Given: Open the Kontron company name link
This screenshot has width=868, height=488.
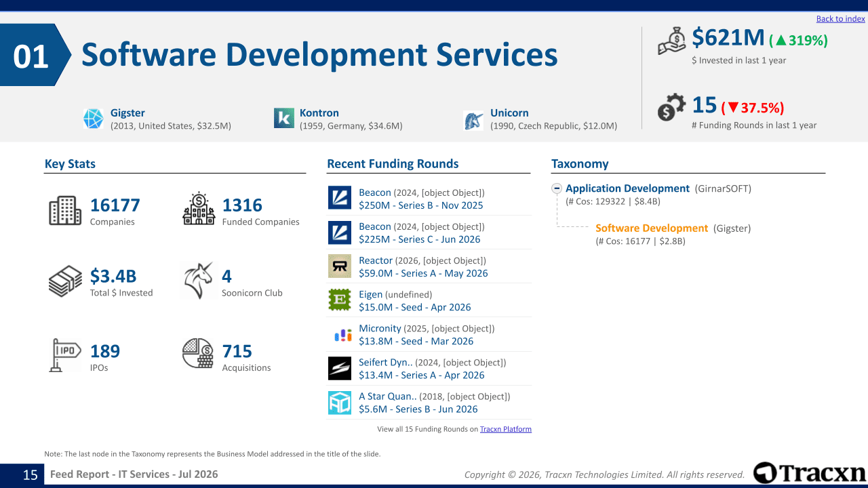Looking at the screenshot, I should (319, 113).
